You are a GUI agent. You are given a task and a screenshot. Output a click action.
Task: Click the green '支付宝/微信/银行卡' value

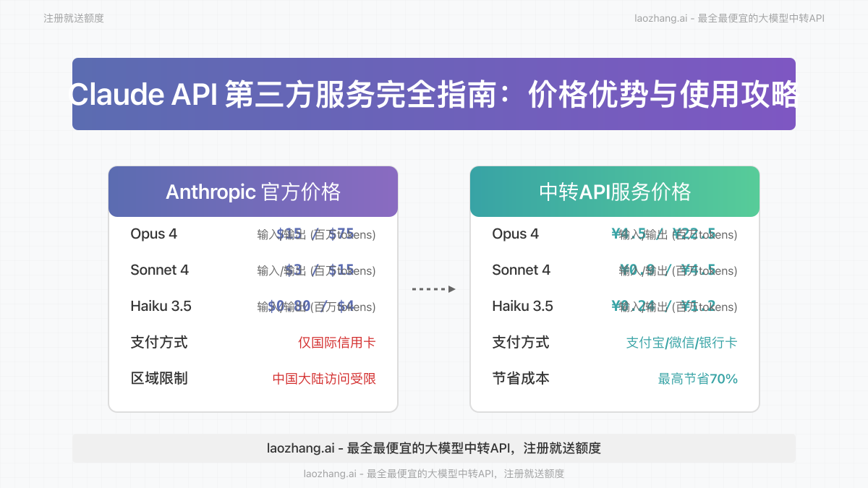pos(681,343)
